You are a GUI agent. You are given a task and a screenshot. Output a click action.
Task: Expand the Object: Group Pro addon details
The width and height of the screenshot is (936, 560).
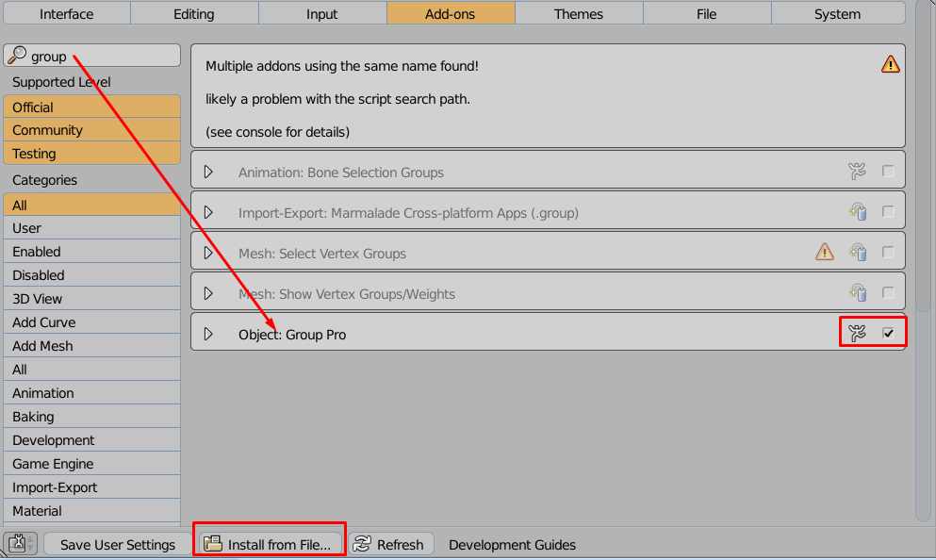pos(208,334)
